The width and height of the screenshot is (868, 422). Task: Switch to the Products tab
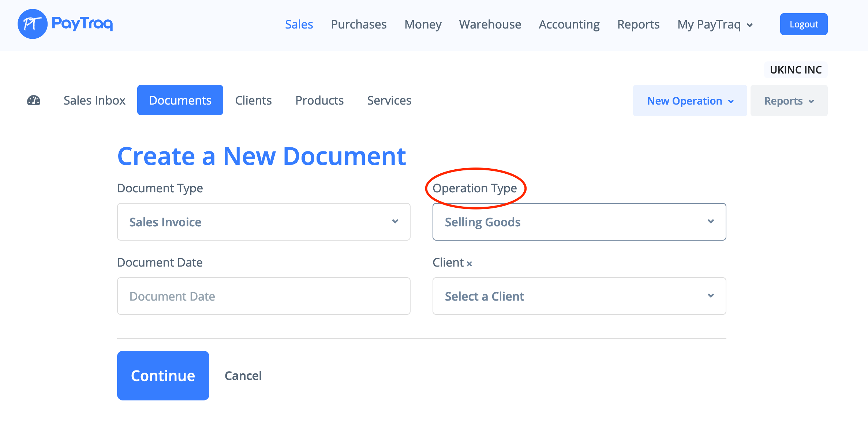click(x=319, y=101)
